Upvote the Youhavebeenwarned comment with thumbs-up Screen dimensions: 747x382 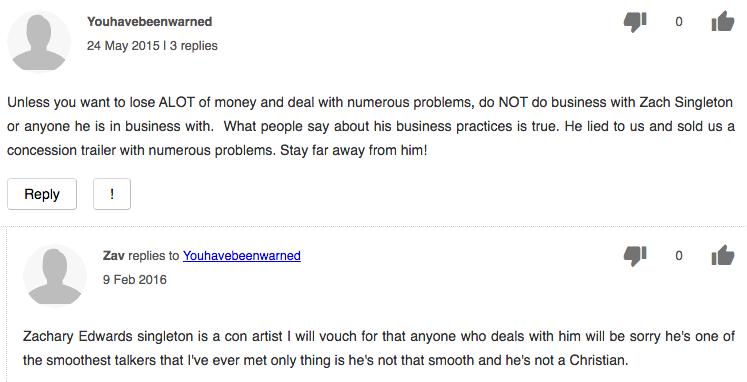pyautogui.click(x=723, y=21)
